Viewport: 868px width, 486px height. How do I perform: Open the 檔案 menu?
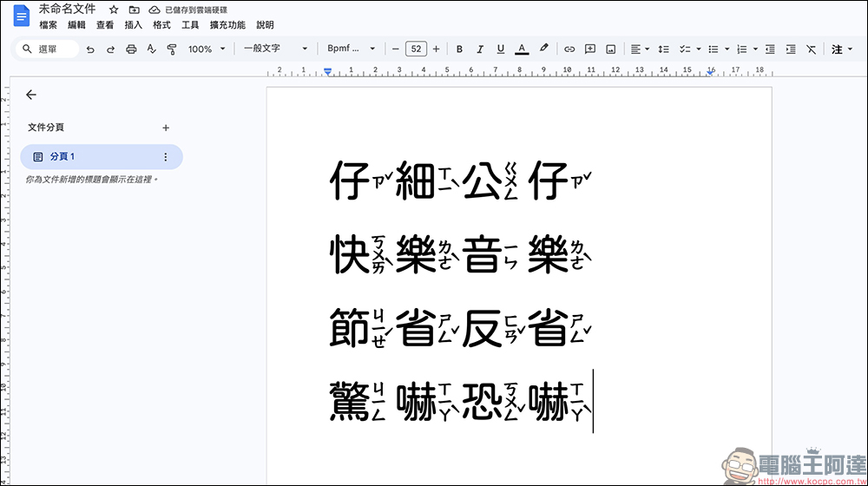pos(48,25)
